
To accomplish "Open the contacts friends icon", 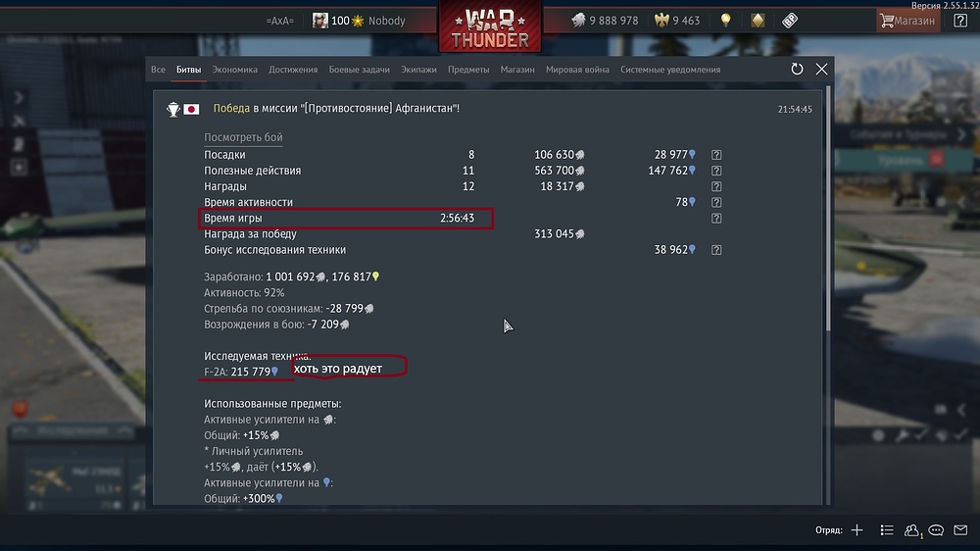I will click(911, 529).
